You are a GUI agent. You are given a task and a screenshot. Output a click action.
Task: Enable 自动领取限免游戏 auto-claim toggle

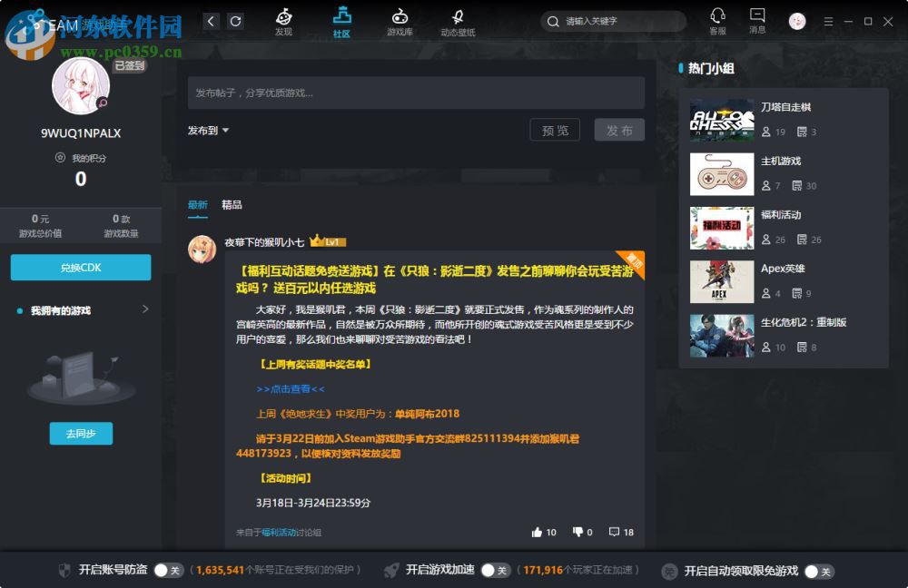pos(816,572)
